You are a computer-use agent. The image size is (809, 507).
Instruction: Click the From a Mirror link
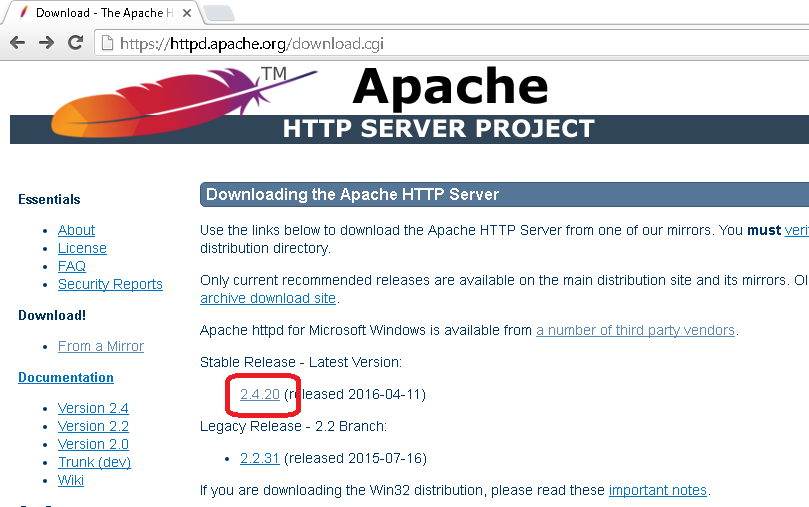[101, 346]
